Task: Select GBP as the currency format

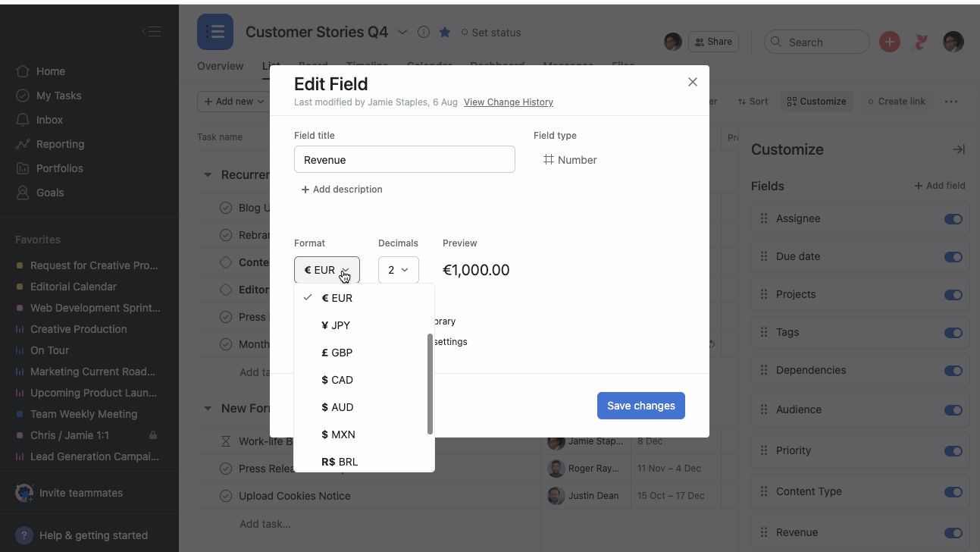Action: pyautogui.click(x=337, y=352)
